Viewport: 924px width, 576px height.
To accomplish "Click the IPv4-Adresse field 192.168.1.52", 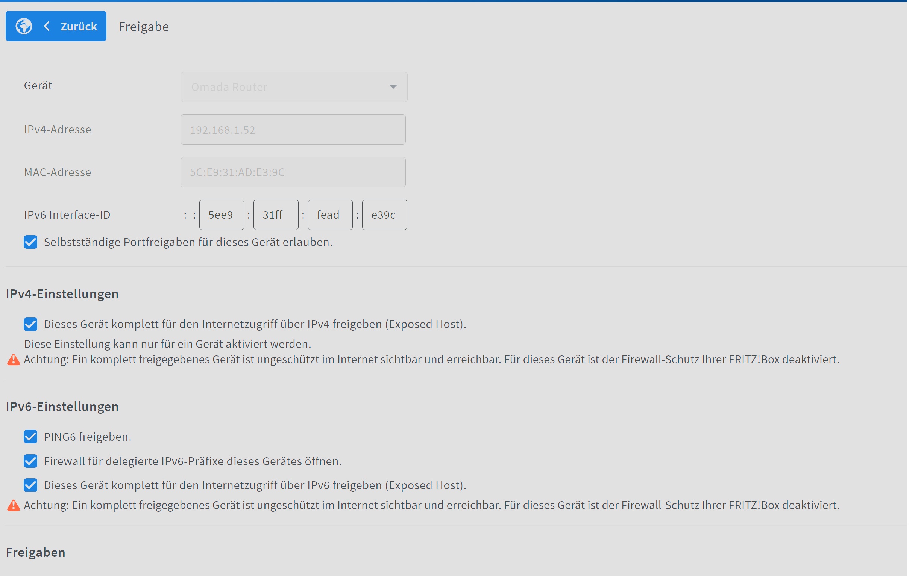I will (293, 130).
